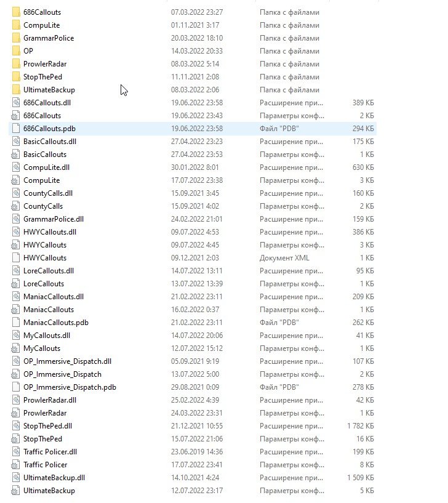Screen dimensions: 448x503
Task: Click the ManiacCallouts.pdb file icon
Action: tap(16, 323)
